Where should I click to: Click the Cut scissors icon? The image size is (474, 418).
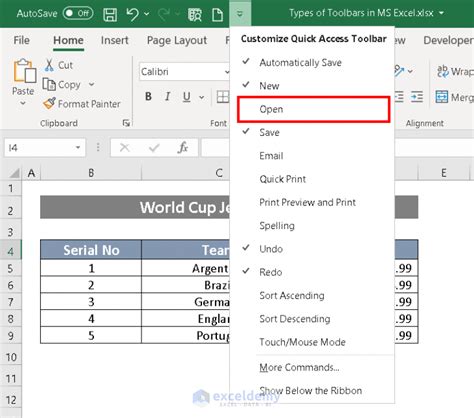coord(49,65)
